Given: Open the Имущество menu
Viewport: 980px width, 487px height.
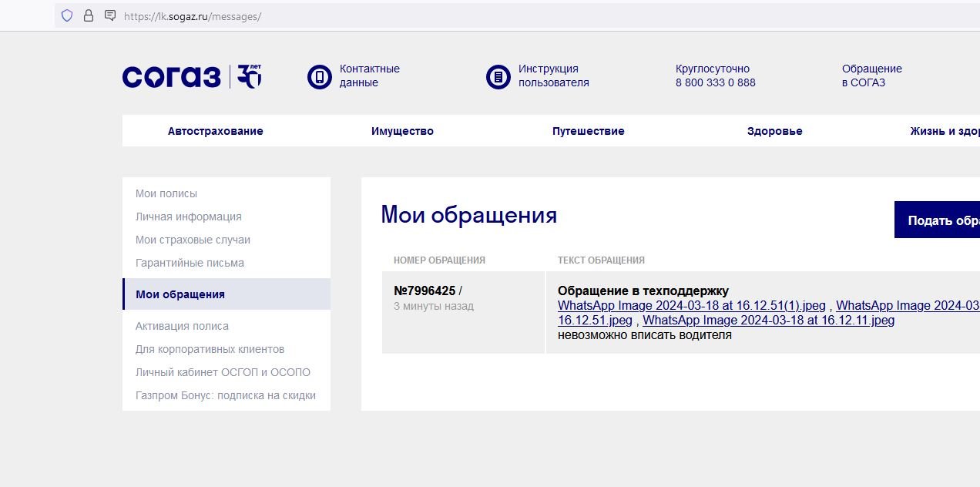Looking at the screenshot, I should (402, 131).
